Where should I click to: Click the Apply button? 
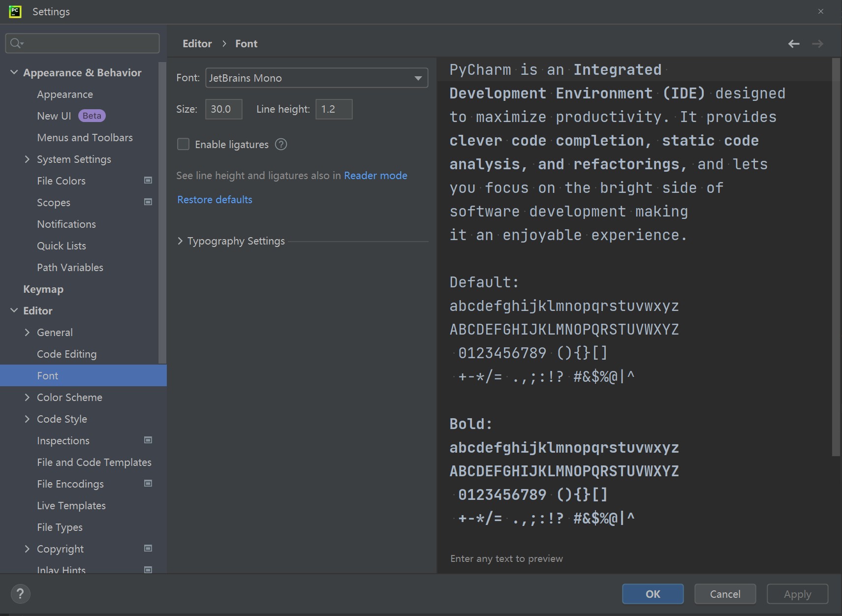(797, 594)
